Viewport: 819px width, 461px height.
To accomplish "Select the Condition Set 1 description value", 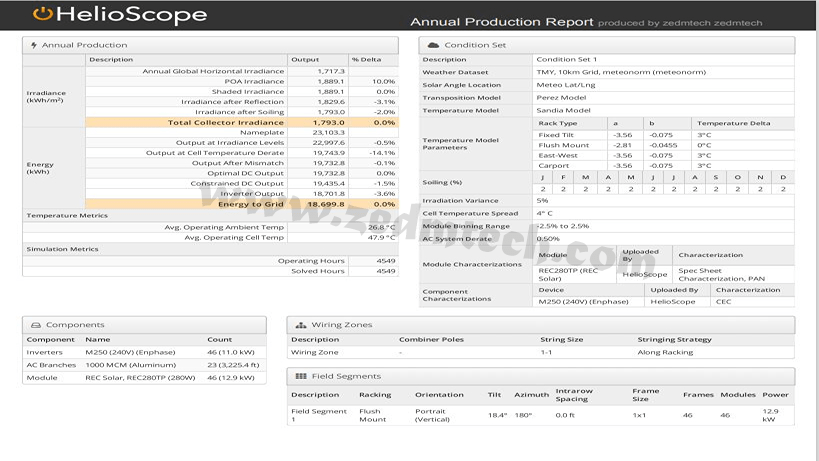I will (566, 60).
